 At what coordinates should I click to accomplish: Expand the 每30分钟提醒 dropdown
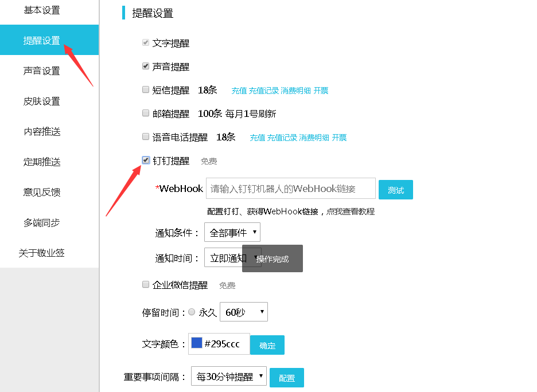pos(229,377)
